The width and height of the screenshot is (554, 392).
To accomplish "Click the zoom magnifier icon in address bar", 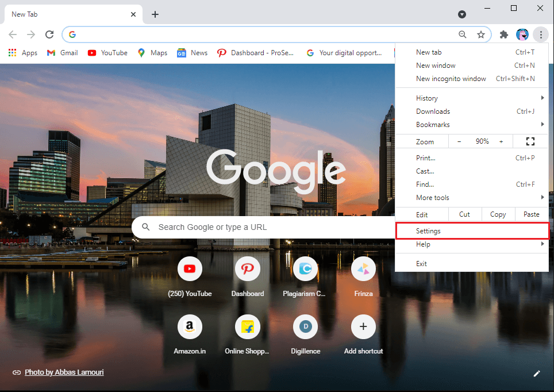I will pyautogui.click(x=463, y=34).
